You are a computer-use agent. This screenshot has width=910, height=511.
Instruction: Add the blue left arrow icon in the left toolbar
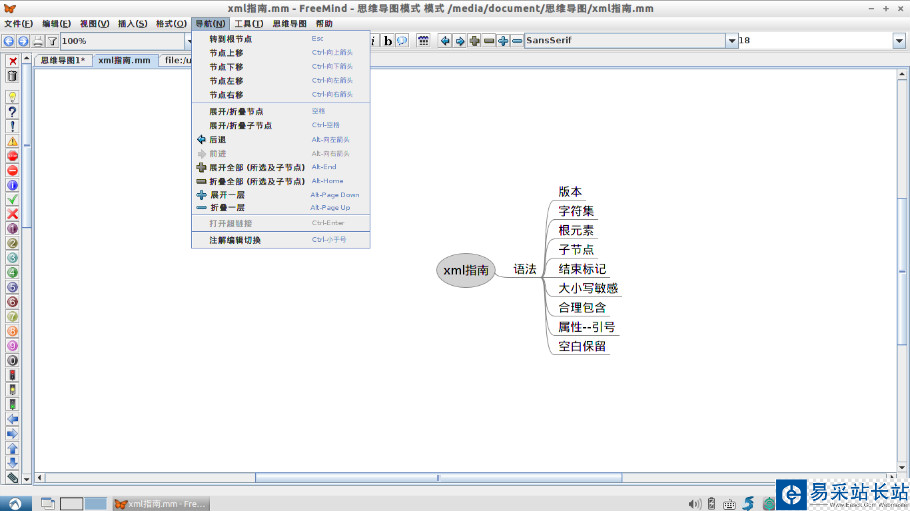click(12, 419)
